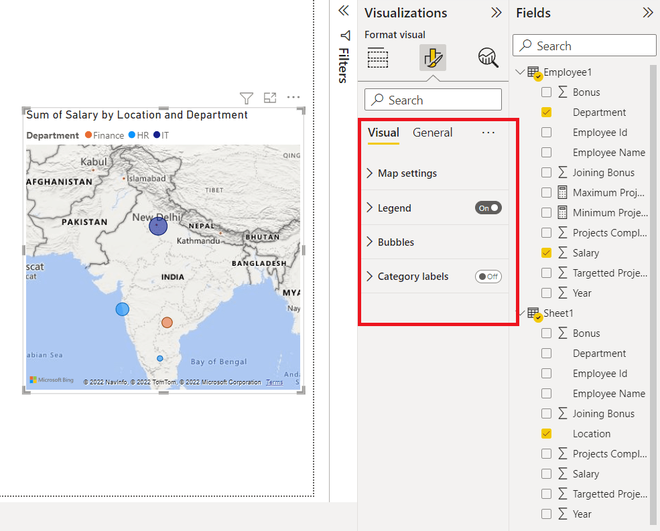Click the calculator icon beside Minimum Proje...
Screen dimensions: 660x531
click(562, 212)
